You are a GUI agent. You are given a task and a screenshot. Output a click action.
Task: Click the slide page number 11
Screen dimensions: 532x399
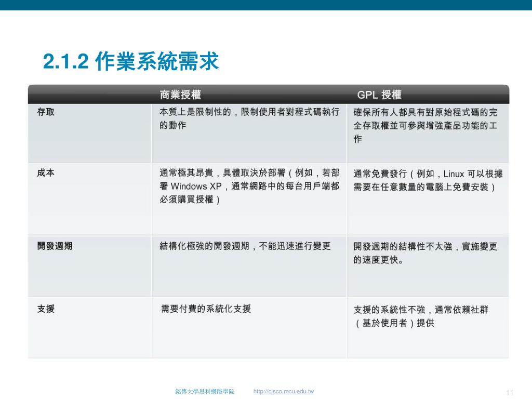click(510, 393)
